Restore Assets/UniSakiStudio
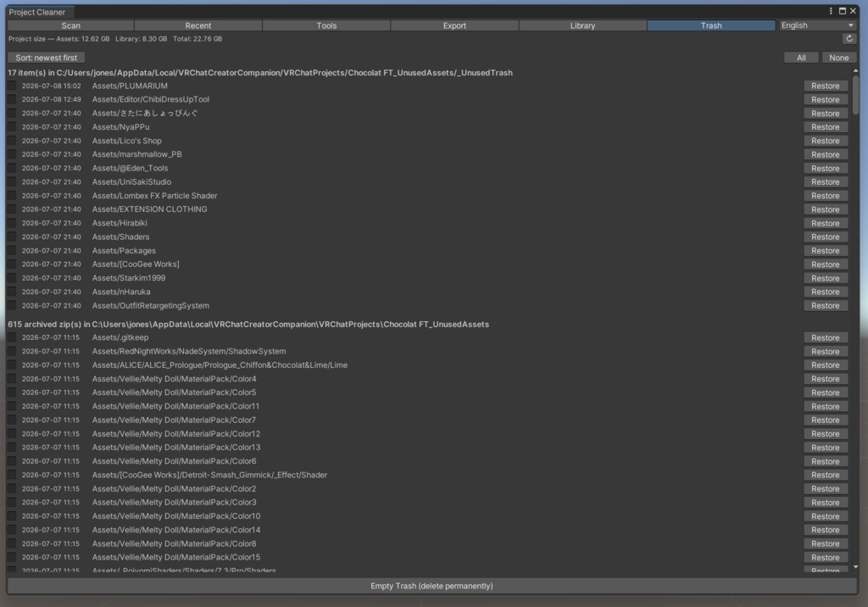The width and height of the screenshot is (868, 607). pyautogui.click(x=826, y=181)
